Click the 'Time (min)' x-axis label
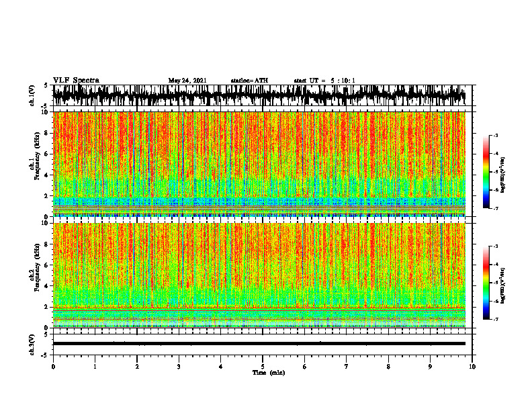This screenshot has height=411, width=532. click(x=269, y=373)
